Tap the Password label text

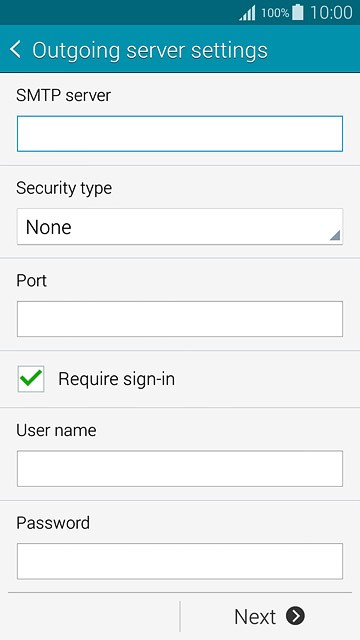tap(53, 523)
